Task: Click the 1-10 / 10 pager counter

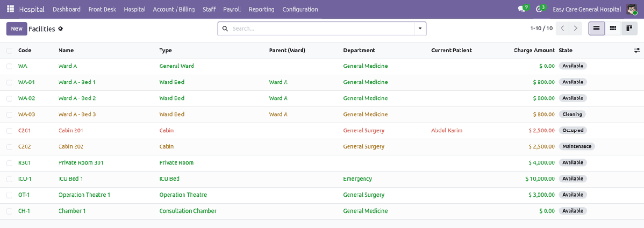Action: [x=541, y=28]
